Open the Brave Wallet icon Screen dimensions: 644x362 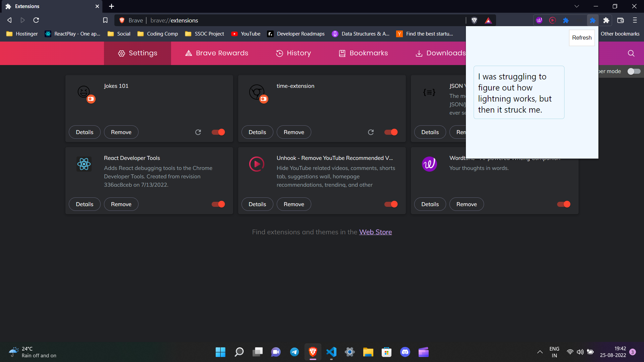pos(620,20)
